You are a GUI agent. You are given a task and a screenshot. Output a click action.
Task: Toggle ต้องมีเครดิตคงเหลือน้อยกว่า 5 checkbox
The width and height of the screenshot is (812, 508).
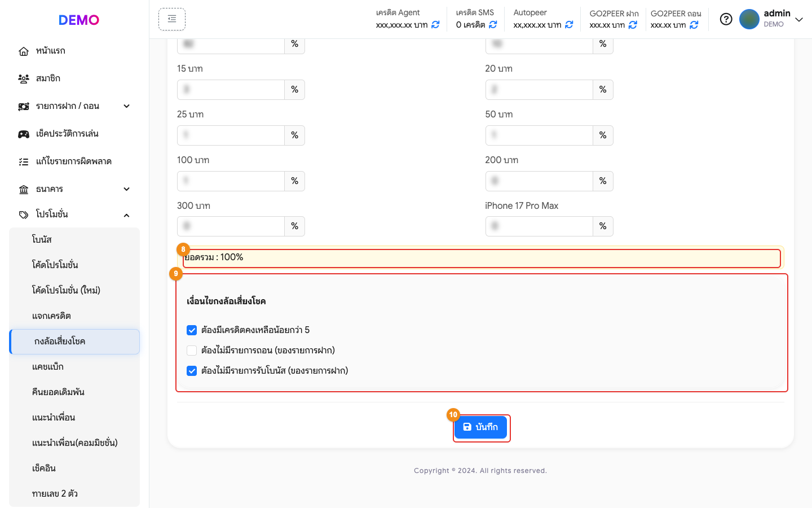[192, 330]
